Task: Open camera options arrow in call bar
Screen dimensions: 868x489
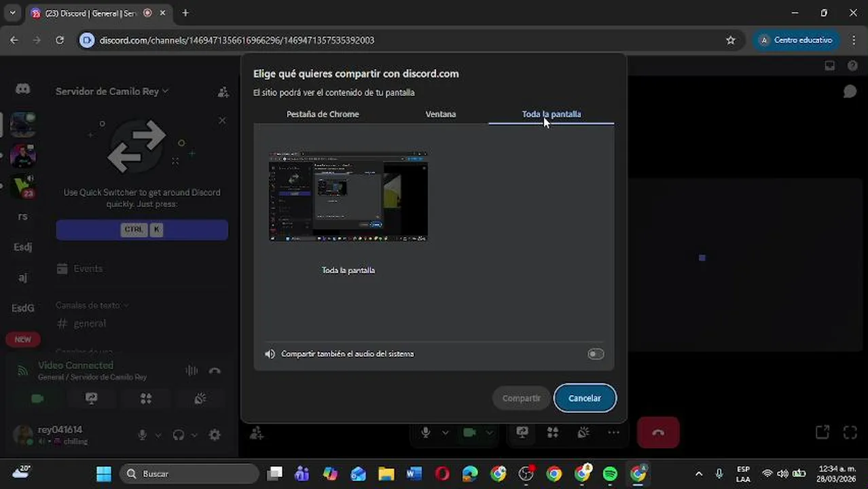Action: 489,433
